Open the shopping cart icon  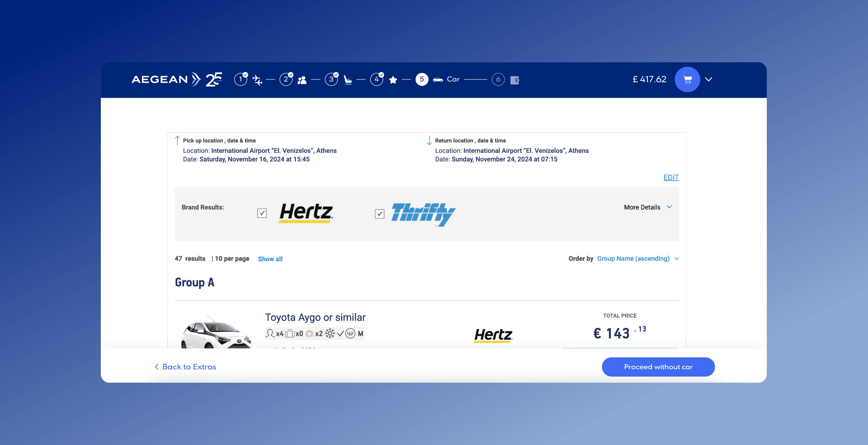point(687,79)
